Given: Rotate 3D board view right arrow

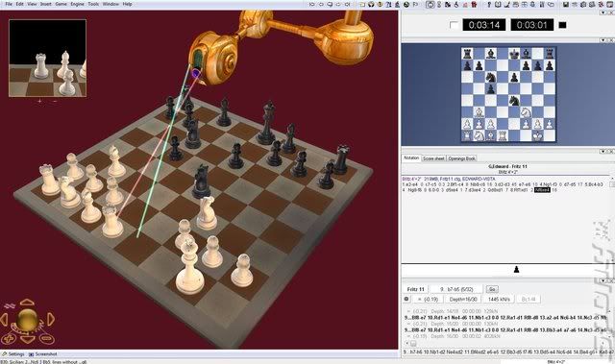Looking at the screenshot, I should (x=51, y=319).
